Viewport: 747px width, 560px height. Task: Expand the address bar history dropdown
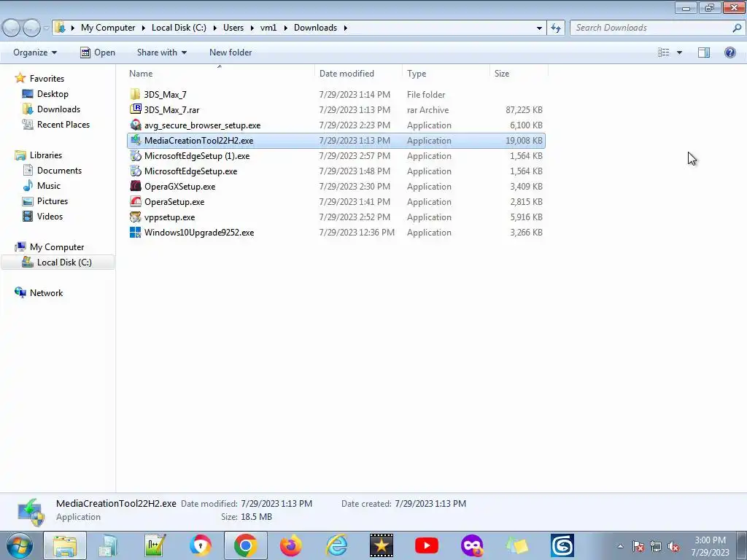tap(539, 28)
